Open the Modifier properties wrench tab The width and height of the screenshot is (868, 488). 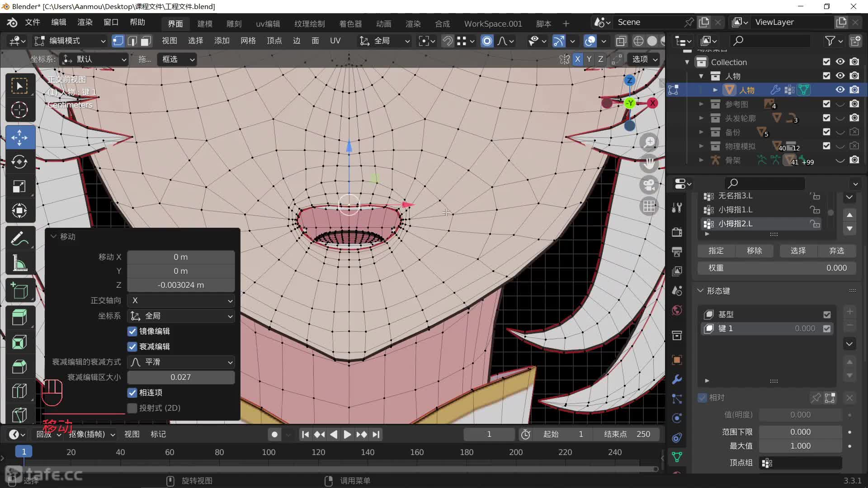coord(677,380)
